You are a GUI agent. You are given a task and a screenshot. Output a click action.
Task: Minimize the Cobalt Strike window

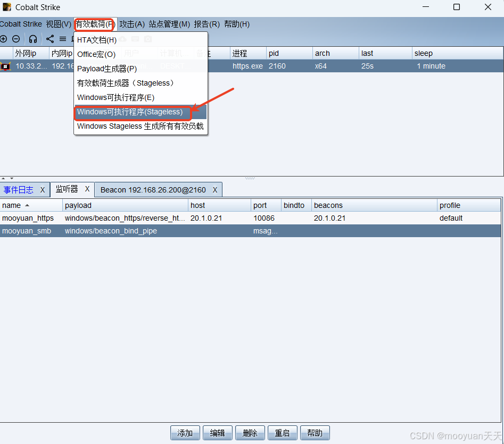[x=426, y=7]
